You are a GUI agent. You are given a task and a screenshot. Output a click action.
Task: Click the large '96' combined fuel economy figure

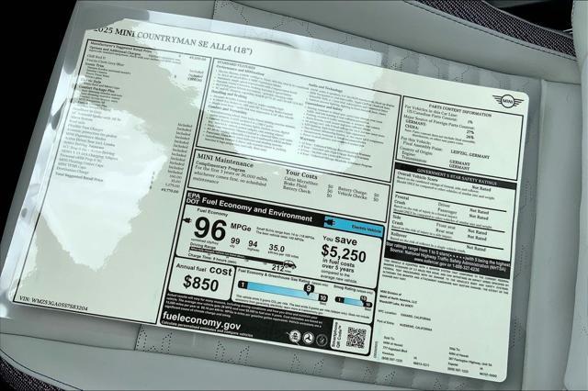coord(210,229)
